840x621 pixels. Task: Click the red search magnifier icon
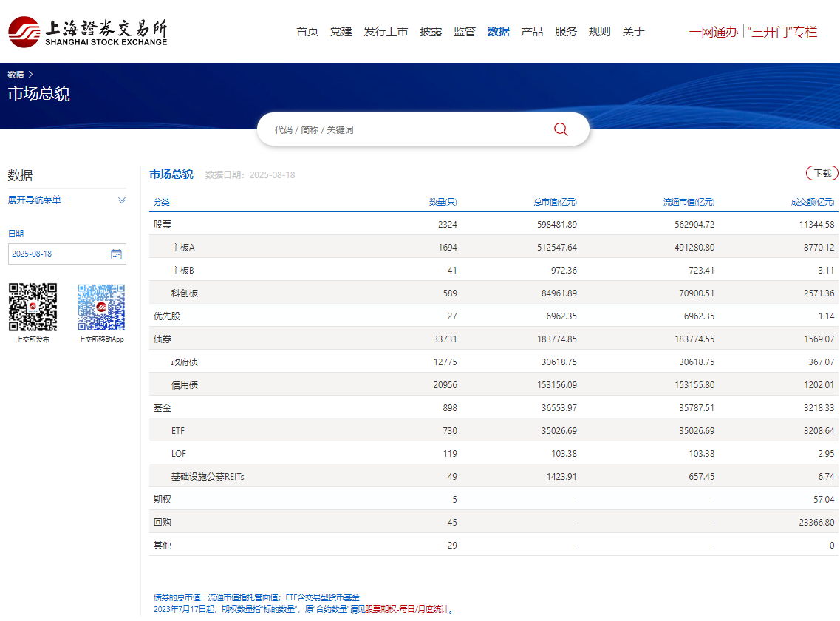point(561,129)
